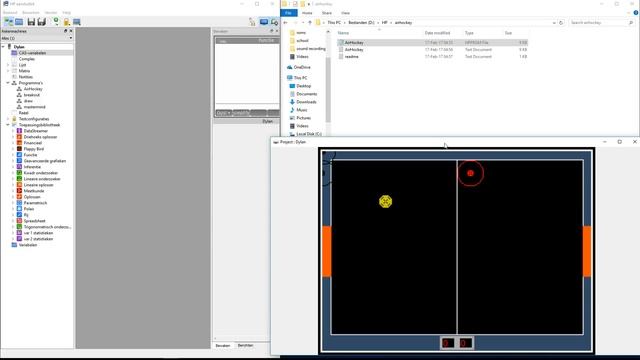Screen dimensions: 640x360
Task: Click the first toolbar icon in HP Connectivity Kit
Action: click(x=9, y=22)
